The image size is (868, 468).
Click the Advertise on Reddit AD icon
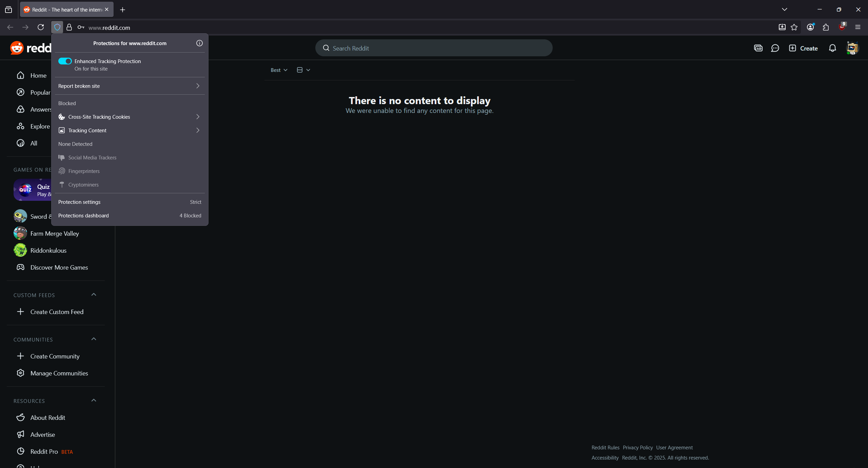tap(758, 48)
